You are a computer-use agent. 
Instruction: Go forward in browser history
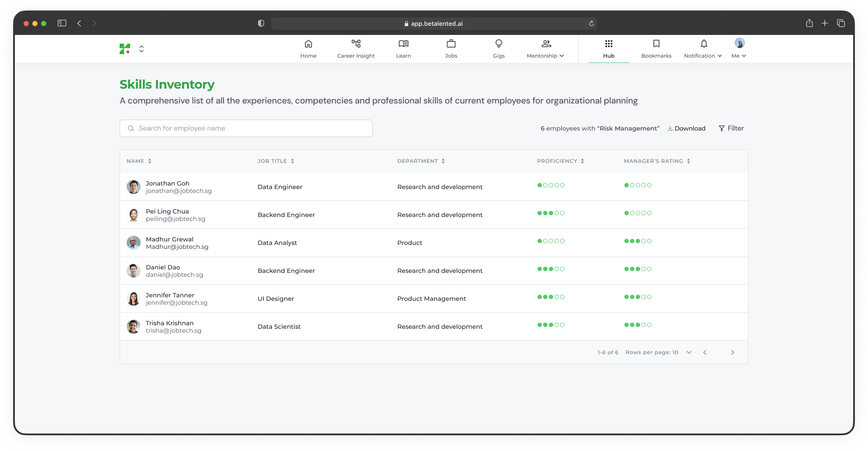pyautogui.click(x=94, y=23)
